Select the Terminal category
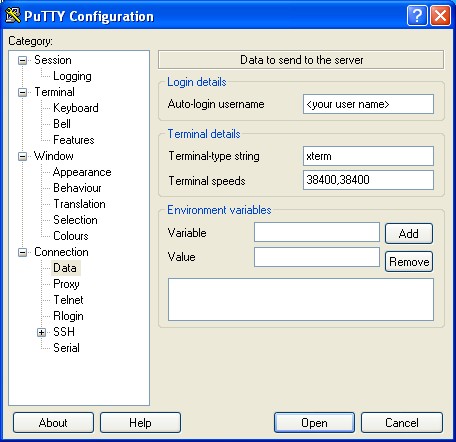The image size is (456, 442). coord(54,92)
